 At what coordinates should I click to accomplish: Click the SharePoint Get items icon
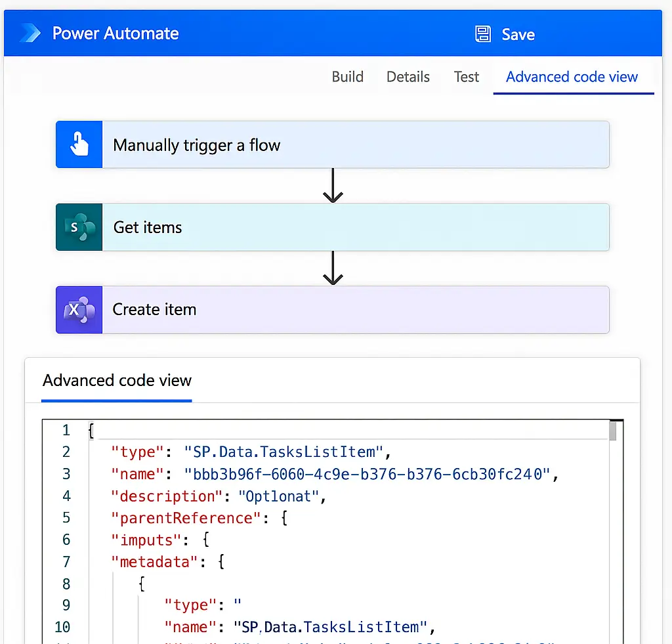point(79,227)
